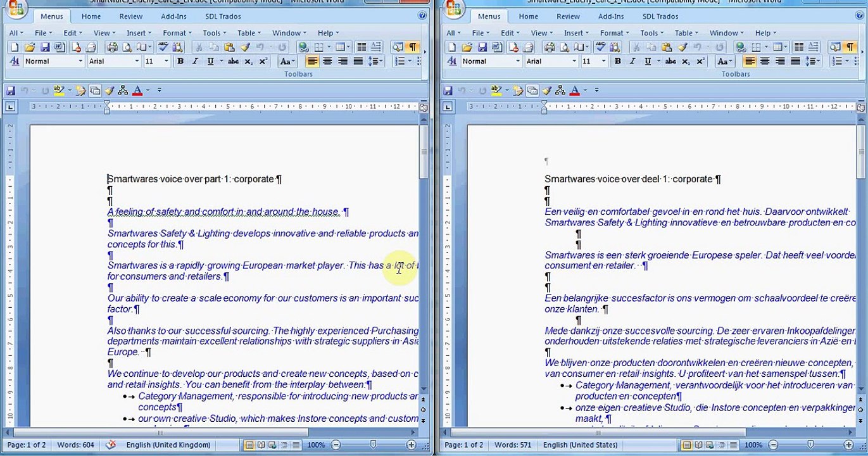The width and height of the screenshot is (868, 456).
Task: Open a file in left Word window
Action: click(x=30, y=47)
